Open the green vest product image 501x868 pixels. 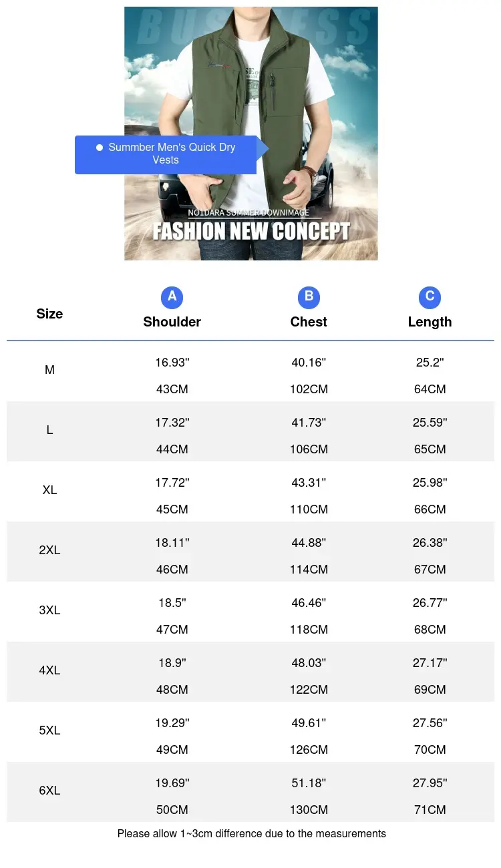pyautogui.click(x=251, y=134)
